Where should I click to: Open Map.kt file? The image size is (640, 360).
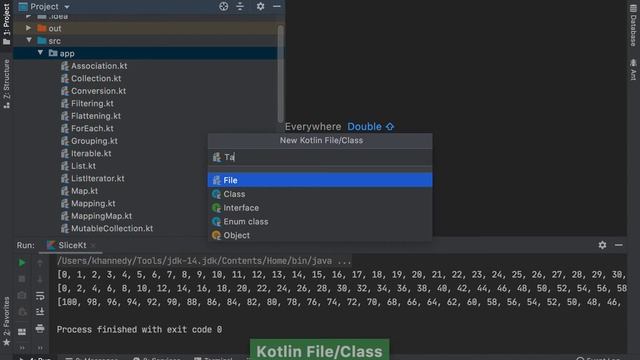(x=84, y=191)
